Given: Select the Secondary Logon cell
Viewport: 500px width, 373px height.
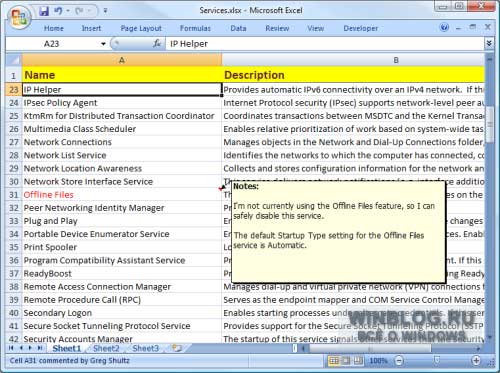Looking at the screenshot, I should pos(122,313).
